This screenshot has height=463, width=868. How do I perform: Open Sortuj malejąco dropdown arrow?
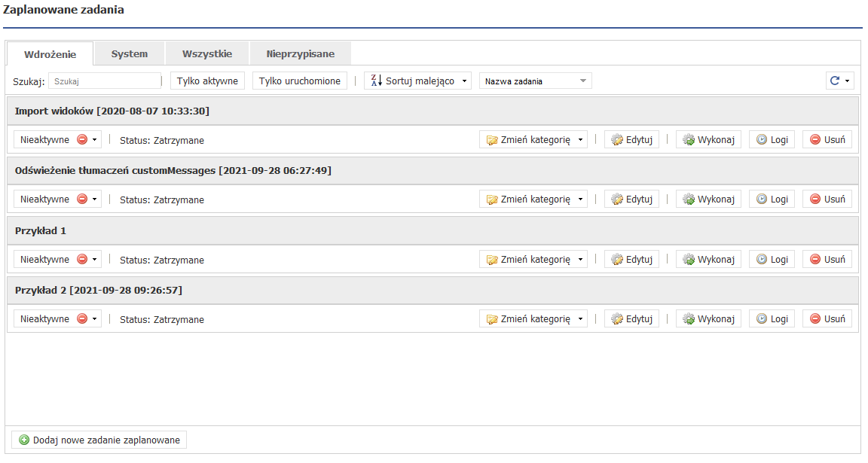click(465, 81)
